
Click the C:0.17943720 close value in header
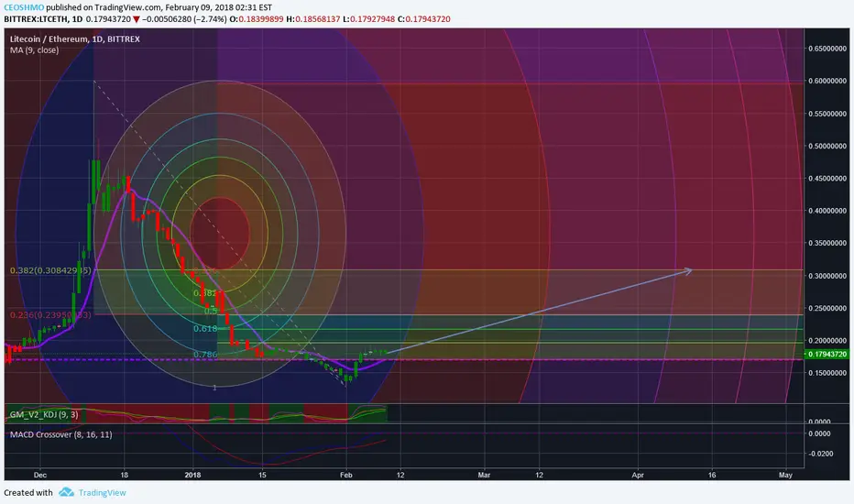coord(423,19)
